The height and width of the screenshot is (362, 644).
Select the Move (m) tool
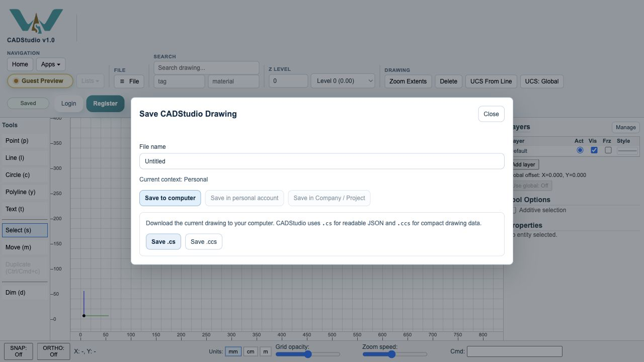pyautogui.click(x=25, y=247)
